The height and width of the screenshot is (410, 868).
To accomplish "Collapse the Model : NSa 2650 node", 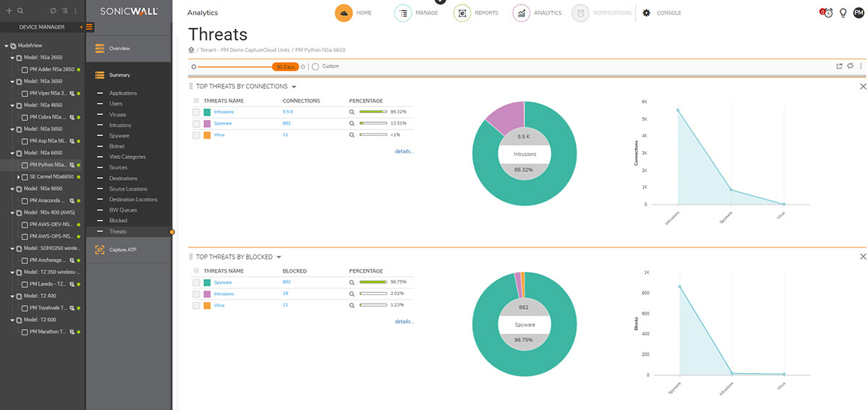I will 12,57.
